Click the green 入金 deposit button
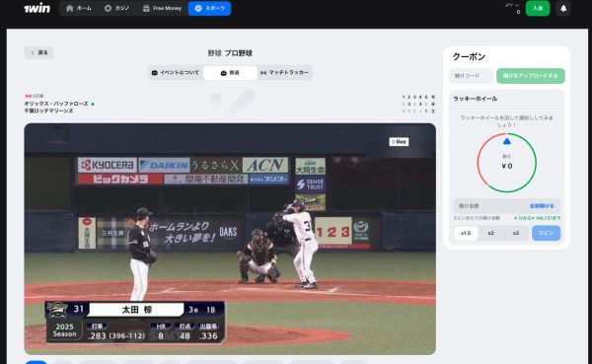Image resolution: width=592 pixels, height=364 pixels. 538,8
